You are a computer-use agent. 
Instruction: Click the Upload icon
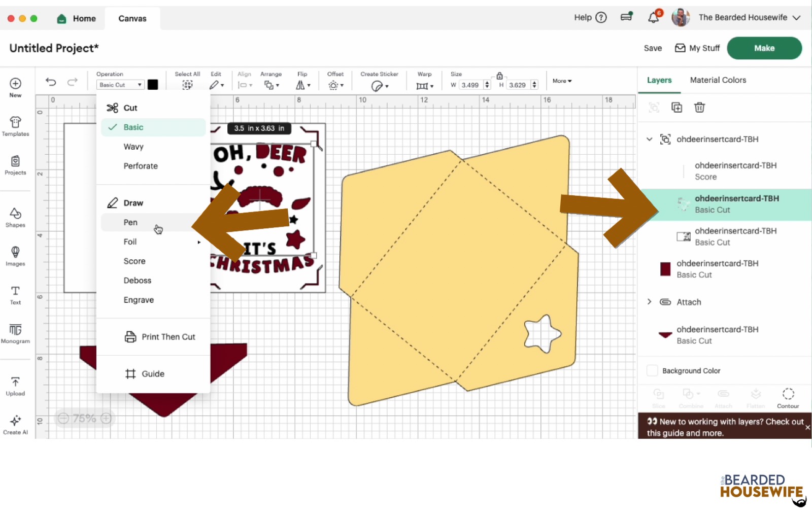15,386
